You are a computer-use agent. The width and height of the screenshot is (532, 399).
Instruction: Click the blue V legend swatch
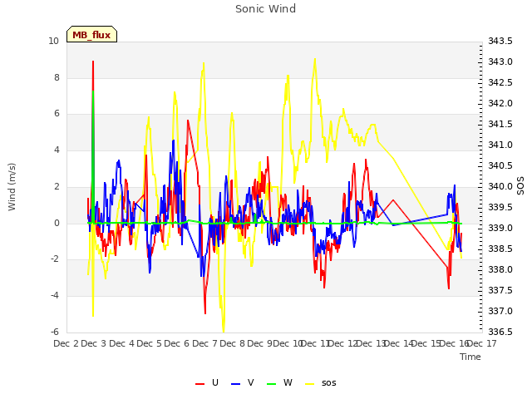click(235, 384)
